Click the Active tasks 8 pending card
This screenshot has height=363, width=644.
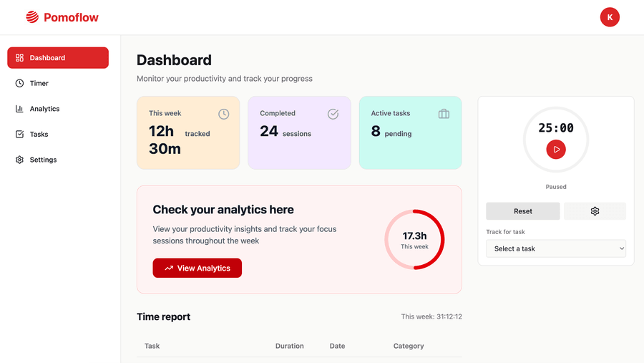[x=410, y=132]
